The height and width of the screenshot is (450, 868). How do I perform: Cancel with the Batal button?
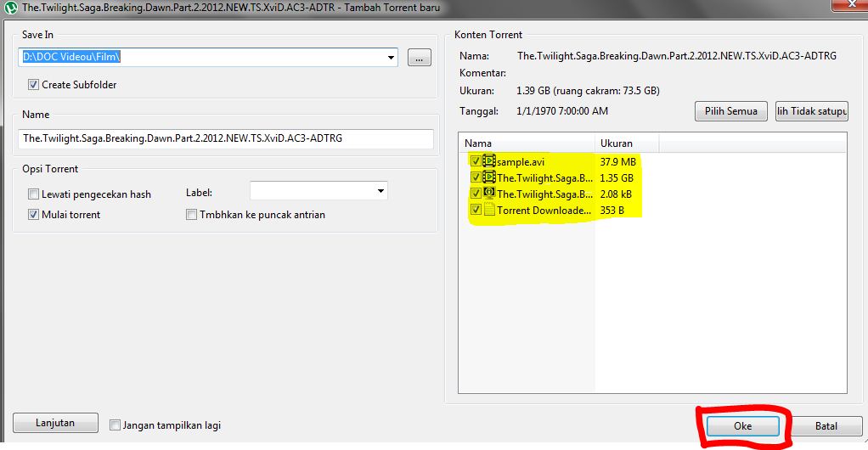point(826,426)
